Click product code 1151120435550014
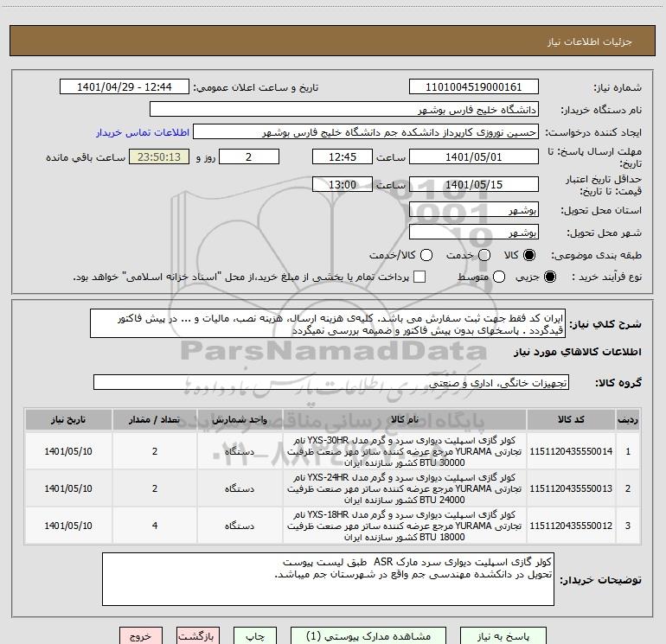The image size is (666, 644). [571, 451]
